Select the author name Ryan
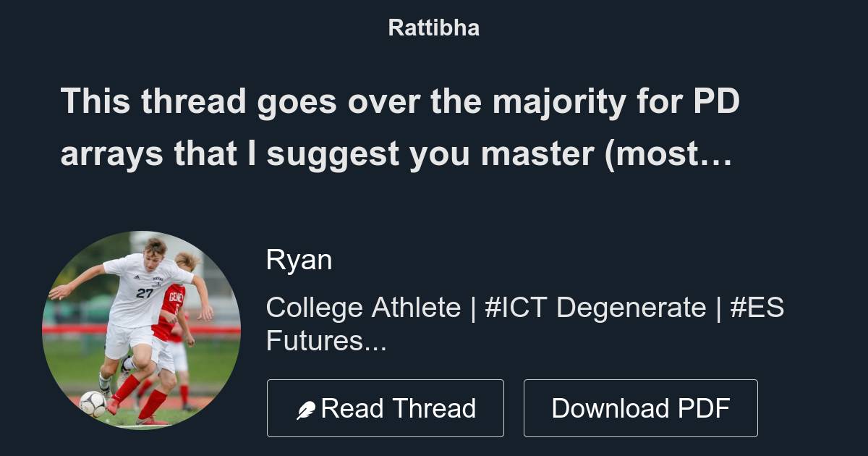Image resolution: width=868 pixels, height=456 pixels. (x=299, y=260)
